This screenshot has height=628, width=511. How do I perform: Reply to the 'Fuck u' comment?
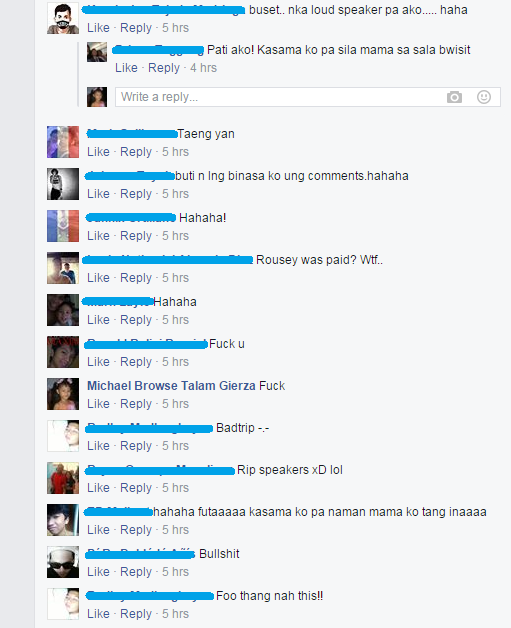[x=136, y=362]
